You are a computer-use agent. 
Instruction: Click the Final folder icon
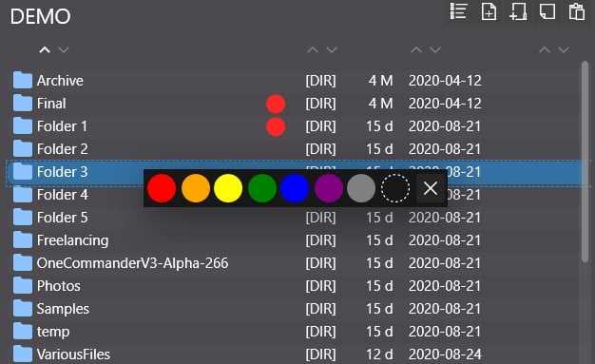(23, 103)
